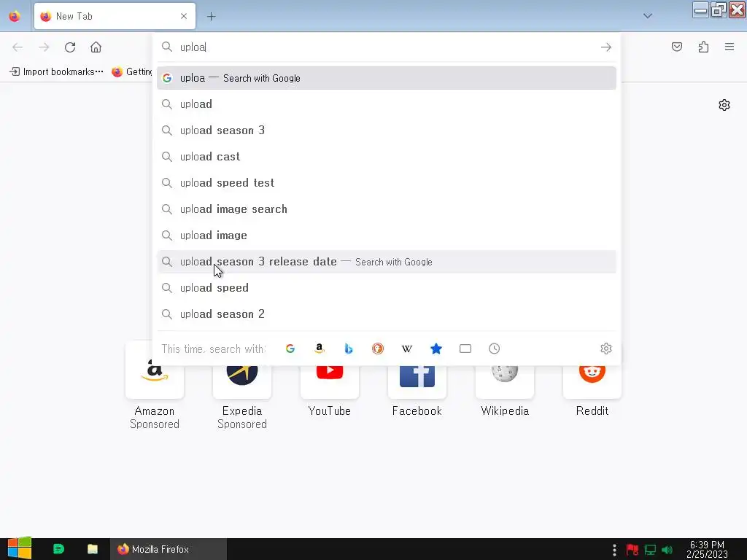The width and height of the screenshot is (747, 560).
Task: Open the taskbar clock showing 6:39 PM
Action: coord(707,550)
